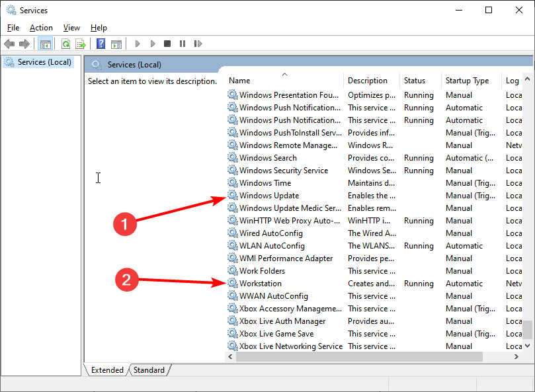Toggle the Show/Hide Console Tree button
535x392 pixels.
click(x=45, y=44)
